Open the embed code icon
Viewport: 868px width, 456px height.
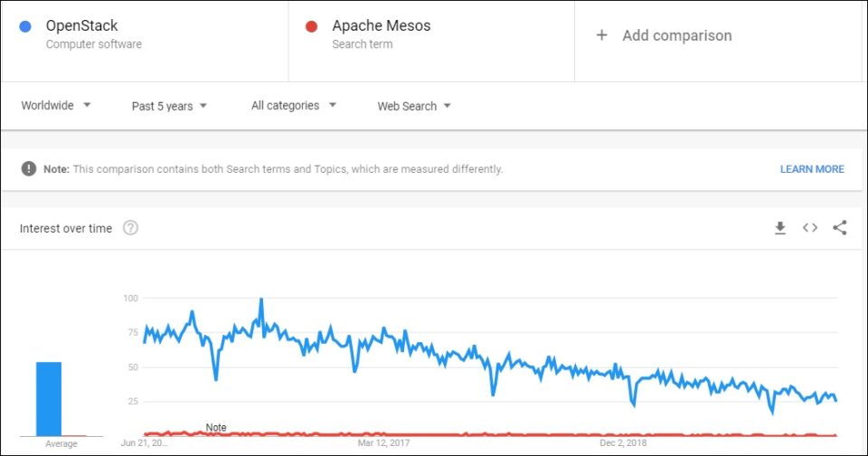pyautogui.click(x=810, y=228)
